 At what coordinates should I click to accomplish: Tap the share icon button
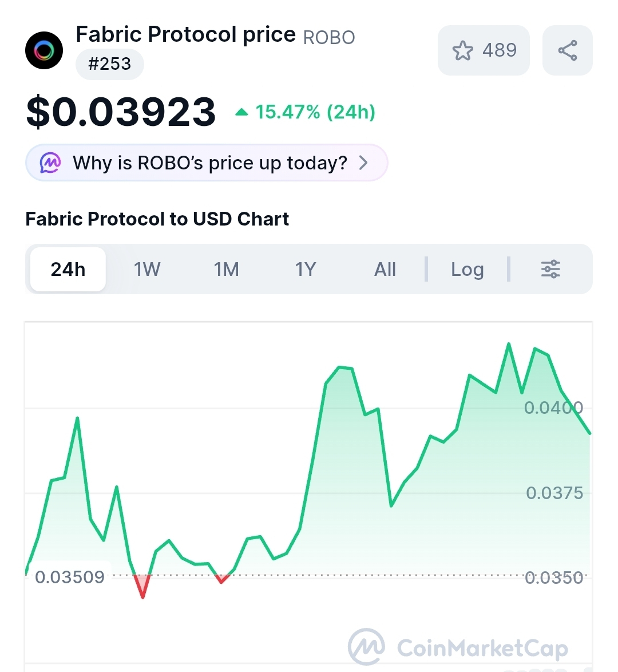pyautogui.click(x=567, y=50)
